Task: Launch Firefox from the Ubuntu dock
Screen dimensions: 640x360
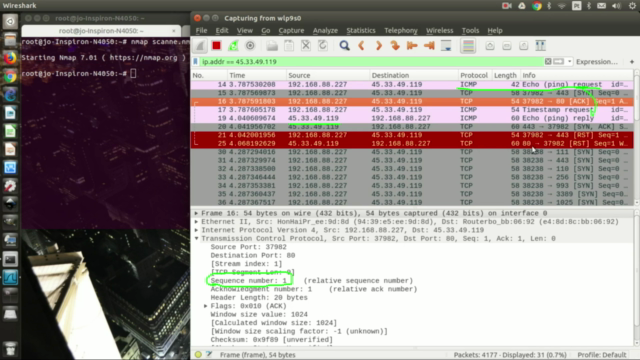Action: [x=10, y=58]
